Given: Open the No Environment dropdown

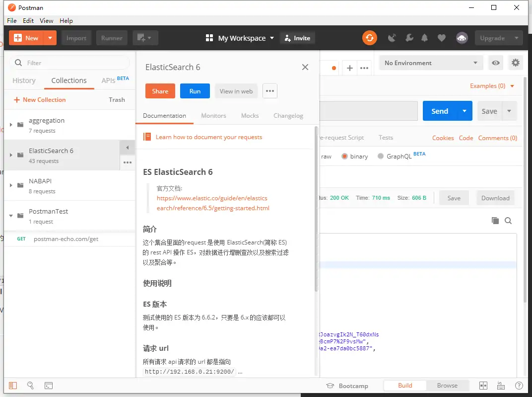Looking at the screenshot, I should 431,63.
